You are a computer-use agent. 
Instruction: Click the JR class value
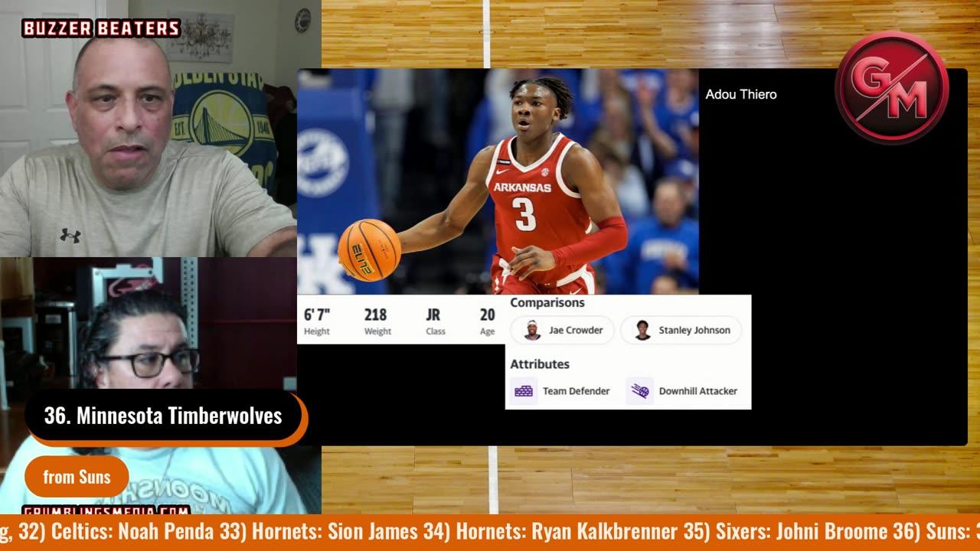[x=433, y=315]
